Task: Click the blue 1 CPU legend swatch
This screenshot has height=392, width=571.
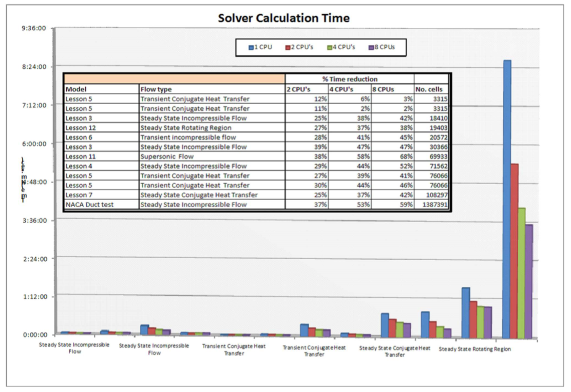Action: tap(252, 47)
